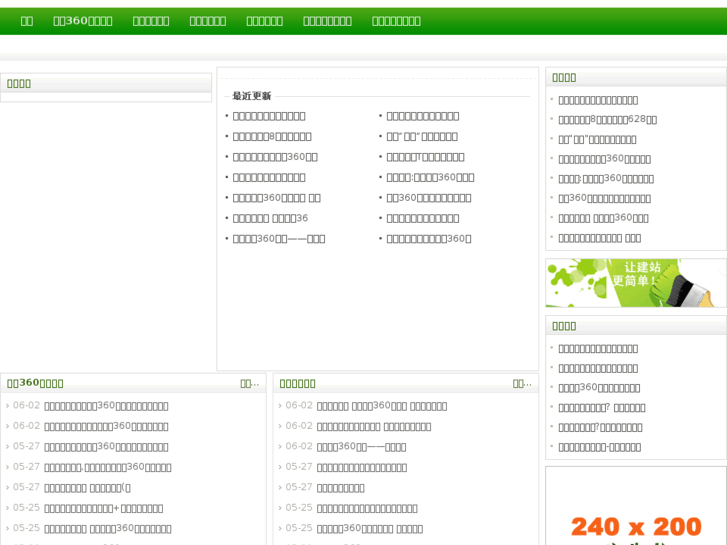
Task: Open the left panel 05-27 entry with an open parenthesis
Action: pos(87,488)
